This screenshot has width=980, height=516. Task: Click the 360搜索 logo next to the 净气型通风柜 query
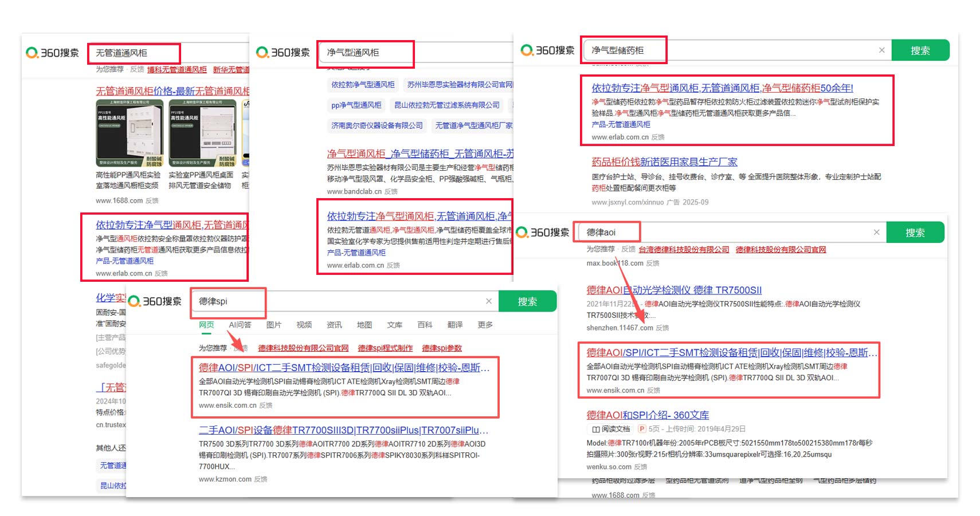click(x=283, y=52)
